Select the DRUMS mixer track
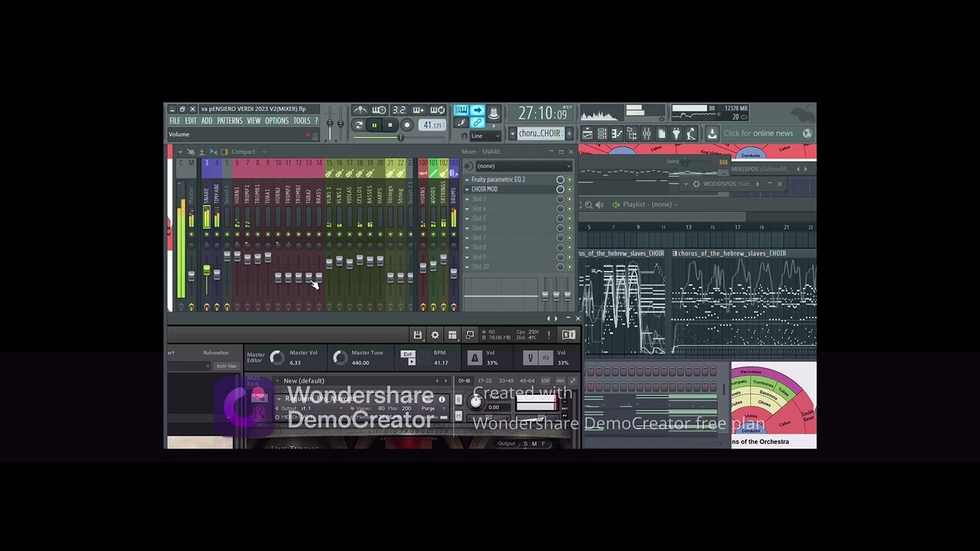Image resolution: width=980 pixels, height=551 pixels. [453, 195]
